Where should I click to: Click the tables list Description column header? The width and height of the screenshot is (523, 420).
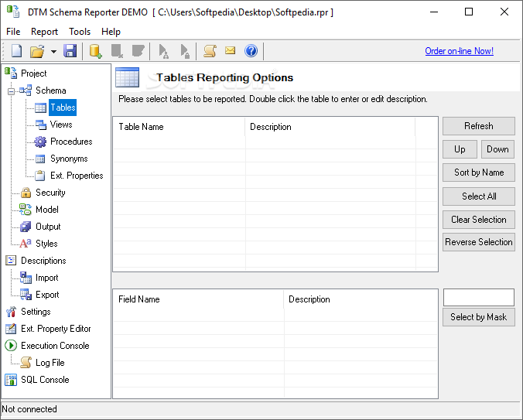click(330, 127)
